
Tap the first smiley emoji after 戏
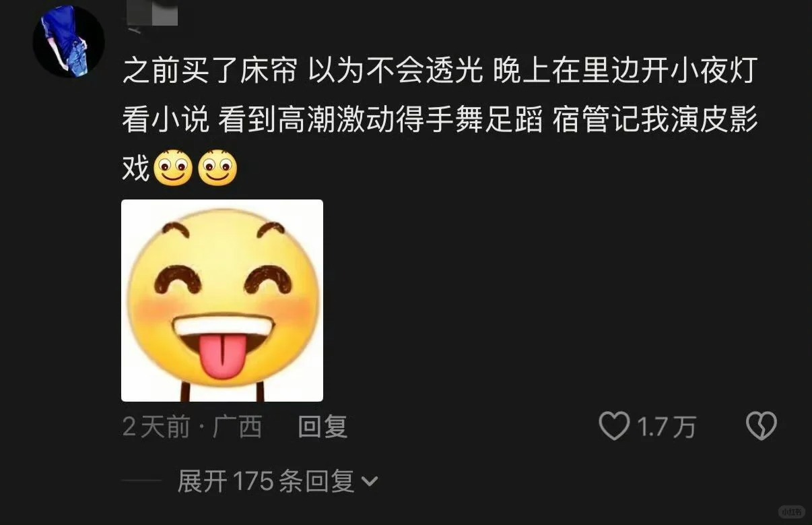173,168
